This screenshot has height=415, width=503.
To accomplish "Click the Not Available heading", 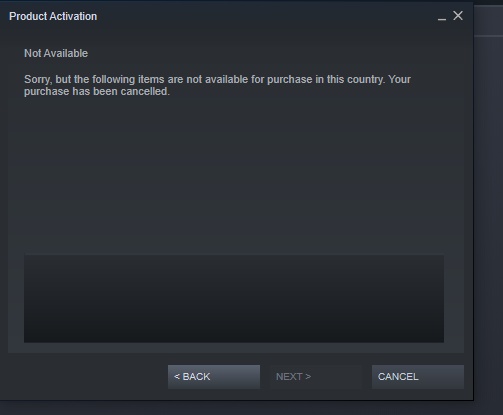I will 56,53.
